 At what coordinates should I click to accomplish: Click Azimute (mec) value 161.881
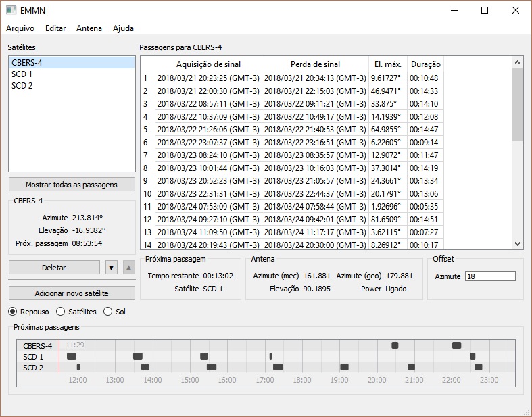click(317, 276)
